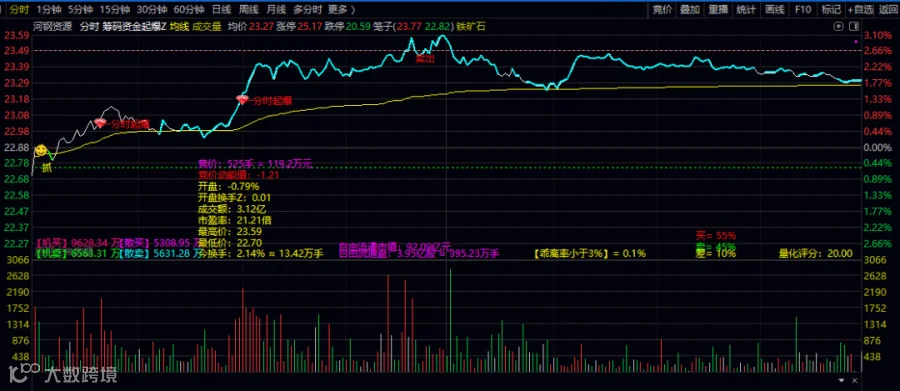Click the 买= 55% ratio label

click(x=716, y=235)
